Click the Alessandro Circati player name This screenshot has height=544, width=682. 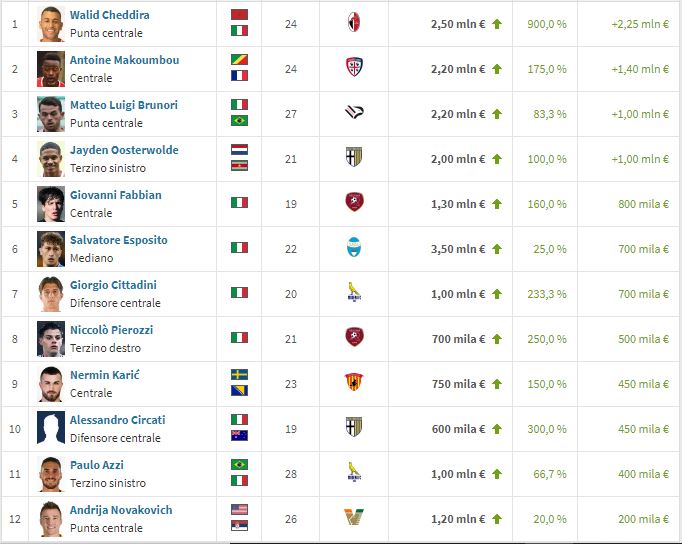point(117,421)
